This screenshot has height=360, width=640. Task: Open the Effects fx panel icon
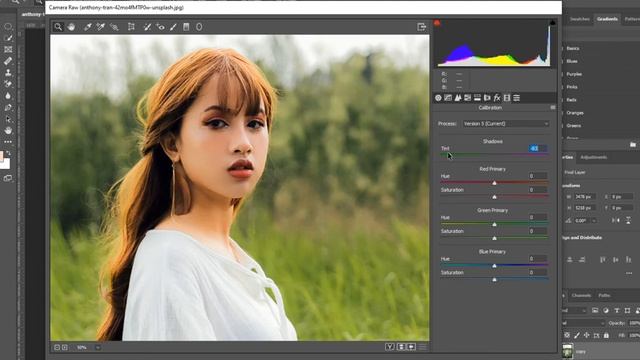tap(497, 98)
